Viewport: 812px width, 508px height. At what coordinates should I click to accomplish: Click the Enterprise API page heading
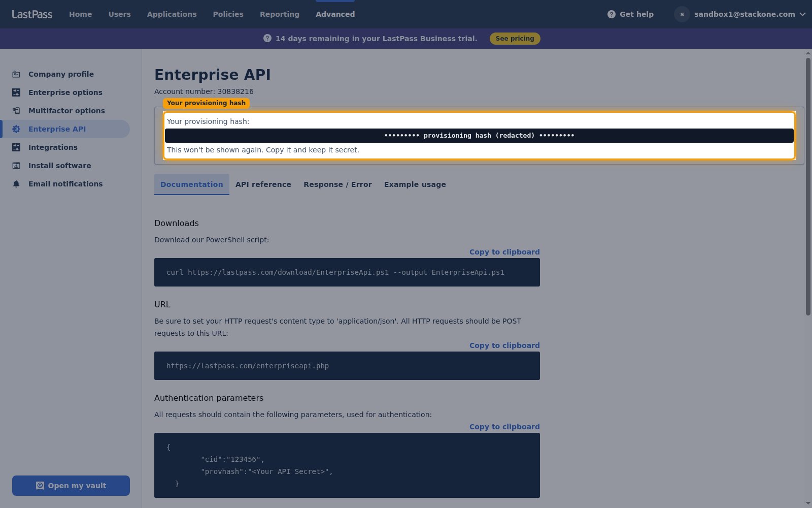(x=213, y=75)
